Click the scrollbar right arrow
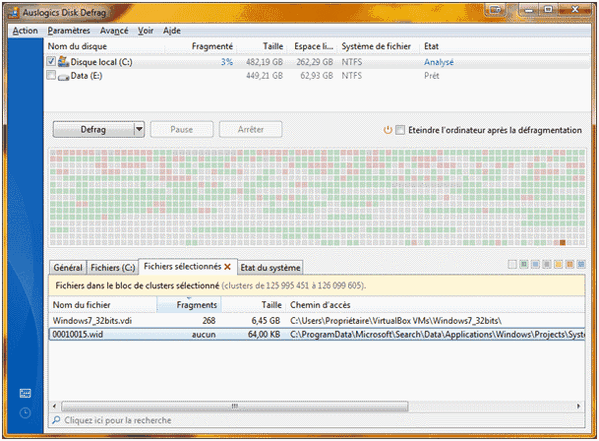The height and width of the screenshot is (441, 599). tap(578, 406)
